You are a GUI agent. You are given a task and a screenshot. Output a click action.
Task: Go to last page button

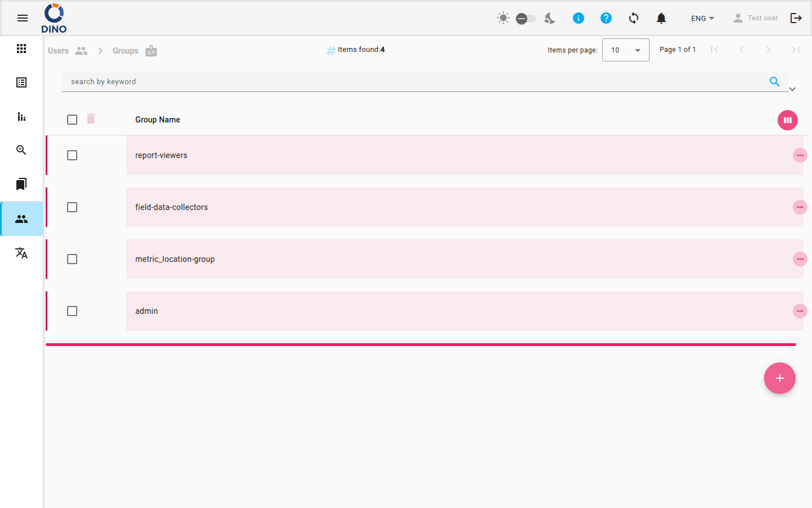[x=796, y=50]
